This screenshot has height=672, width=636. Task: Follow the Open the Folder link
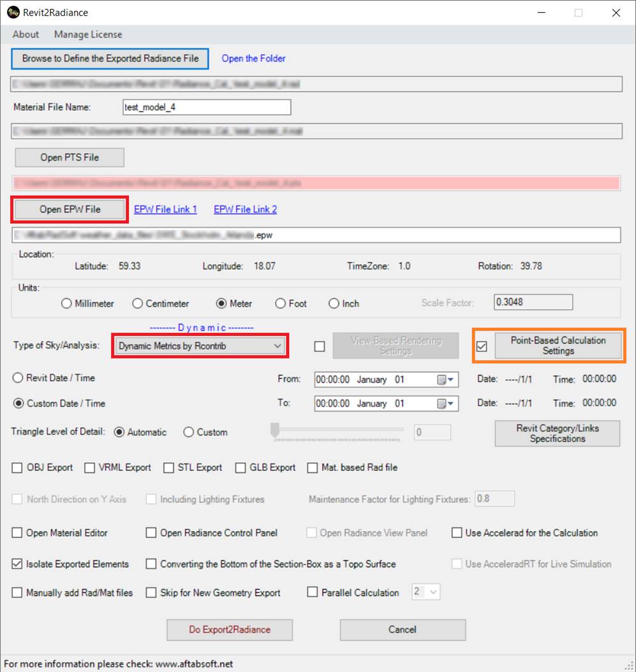(253, 59)
